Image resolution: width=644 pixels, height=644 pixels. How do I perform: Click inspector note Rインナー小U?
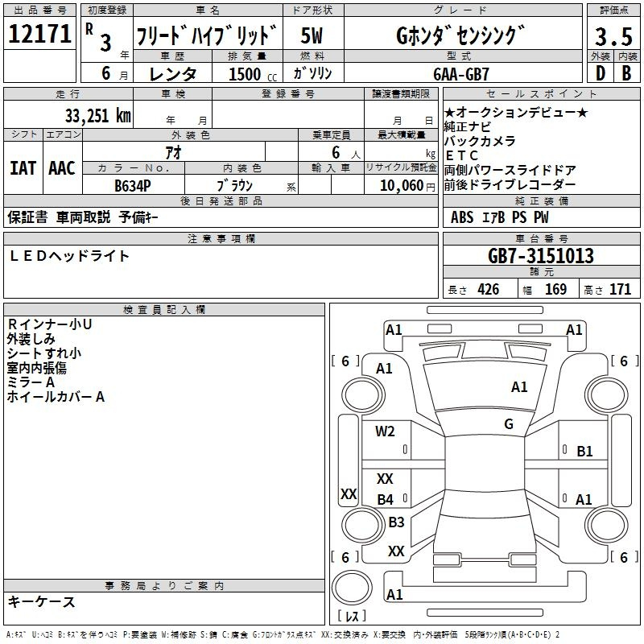50,324
